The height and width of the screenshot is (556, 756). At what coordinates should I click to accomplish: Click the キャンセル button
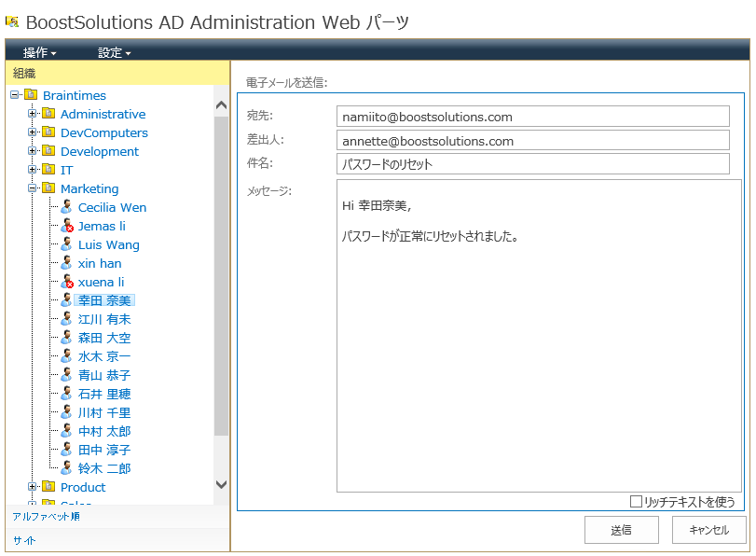(708, 530)
